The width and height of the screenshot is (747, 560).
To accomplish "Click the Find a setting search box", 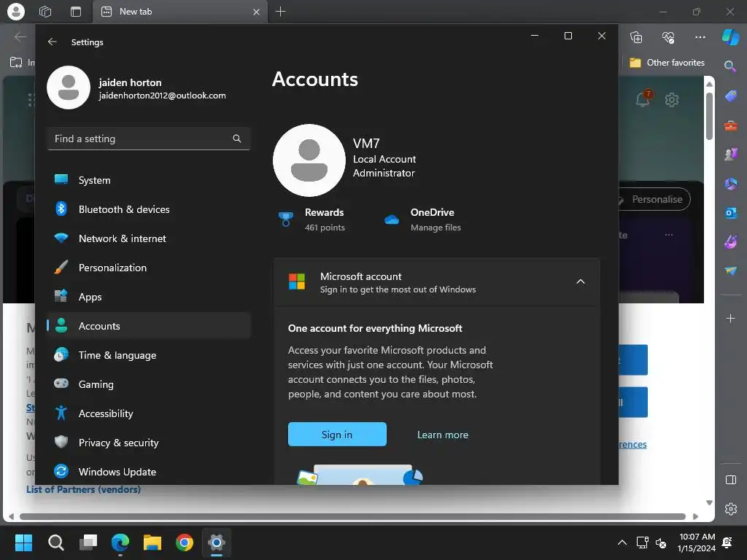I will click(149, 139).
